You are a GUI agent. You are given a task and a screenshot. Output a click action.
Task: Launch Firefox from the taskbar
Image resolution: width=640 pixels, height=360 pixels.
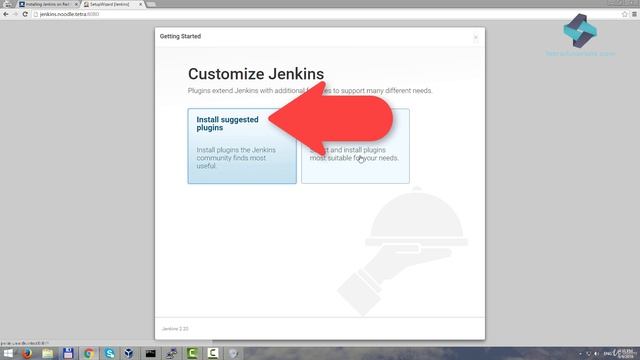[x=27, y=353]
